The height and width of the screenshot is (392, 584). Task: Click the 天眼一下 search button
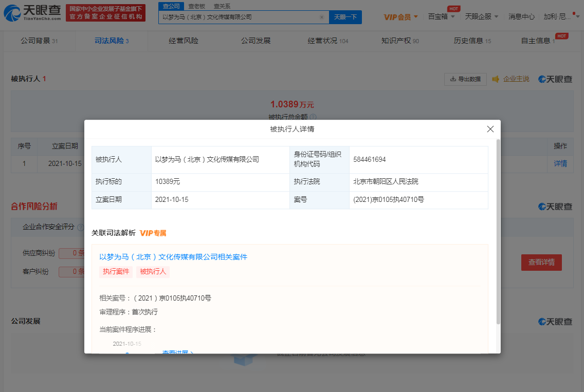pos(345,17)
